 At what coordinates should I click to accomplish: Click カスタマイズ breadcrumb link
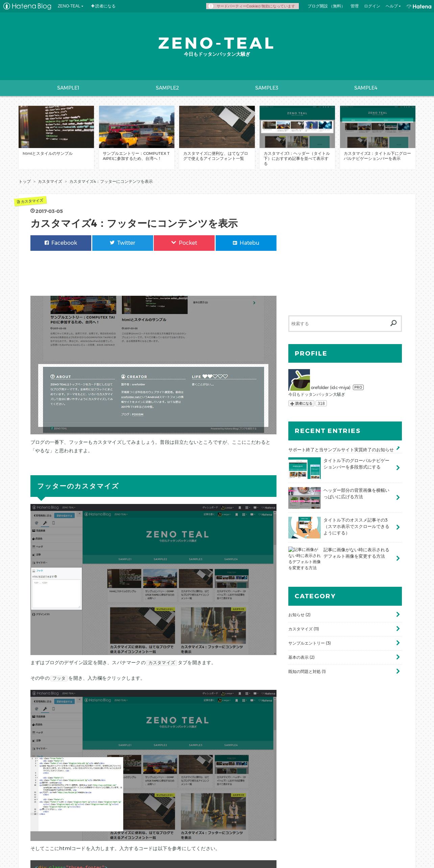pyautogui.click(x=50, y=182)
